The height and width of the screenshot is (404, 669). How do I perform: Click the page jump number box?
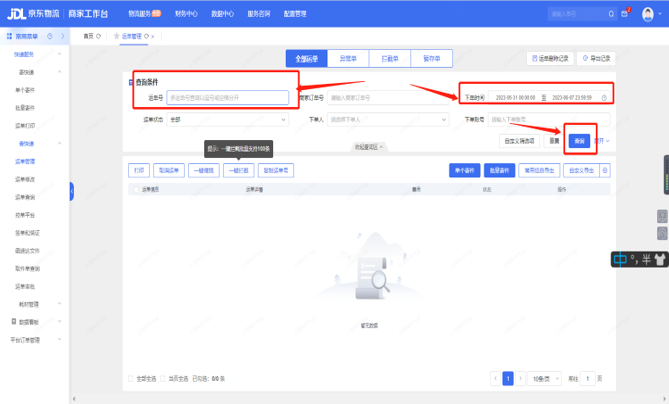coord(588,378)
